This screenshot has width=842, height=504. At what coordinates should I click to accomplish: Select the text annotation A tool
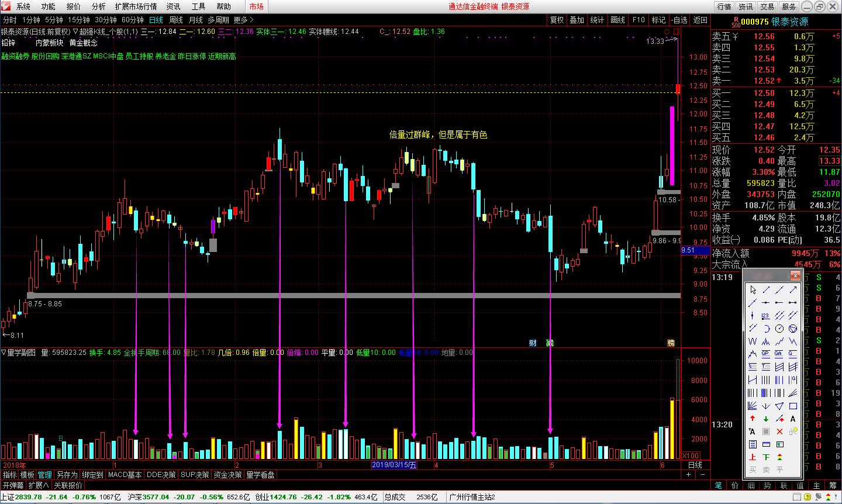click(x=793, y=419)
